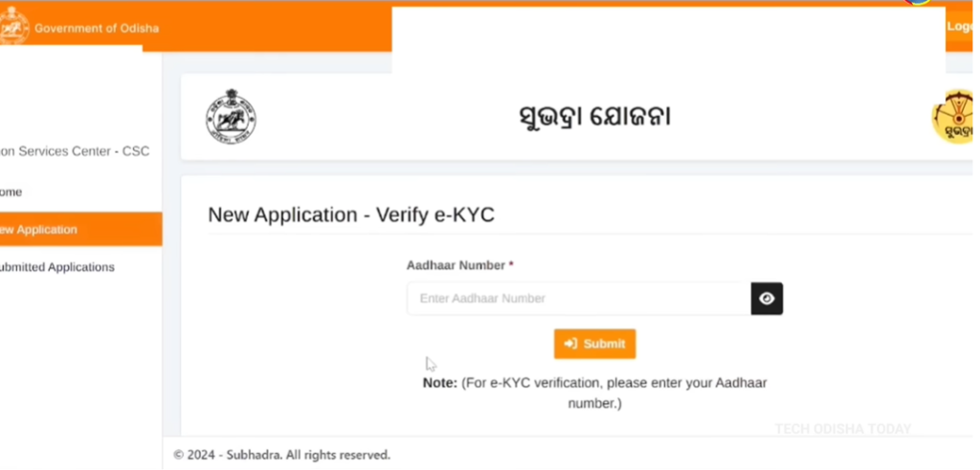The width and height of the screenshot is (980, 470).
Task: Open Submitted Applications in the sidebar
Action: tap(56, 267)
